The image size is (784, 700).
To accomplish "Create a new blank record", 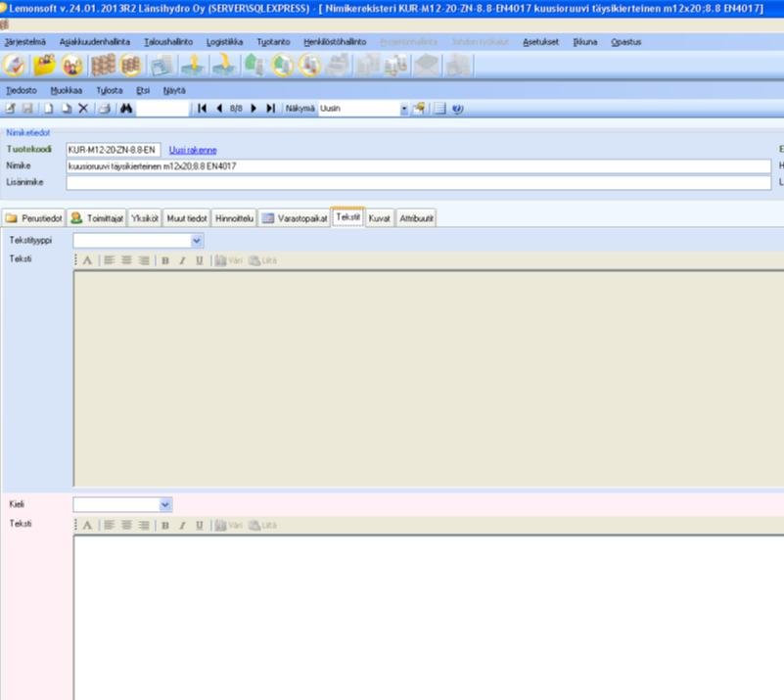I will 49,109.
